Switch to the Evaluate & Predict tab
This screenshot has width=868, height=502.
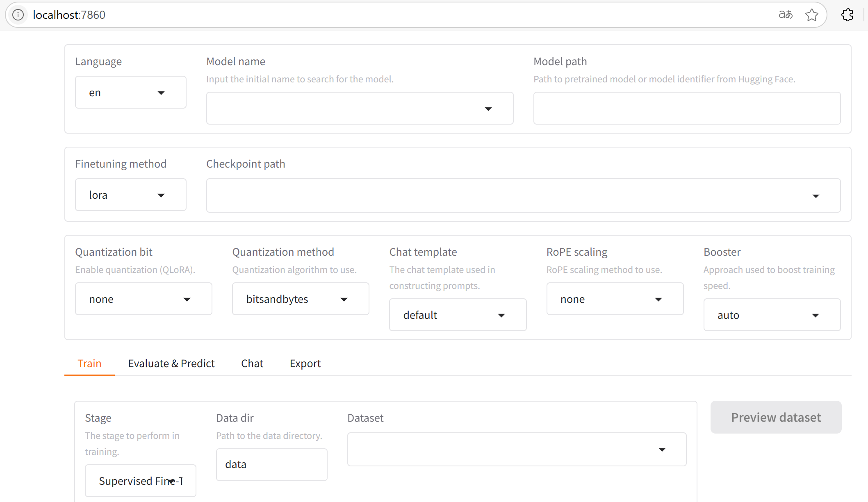pyautogui.click(x=171, y=363)
